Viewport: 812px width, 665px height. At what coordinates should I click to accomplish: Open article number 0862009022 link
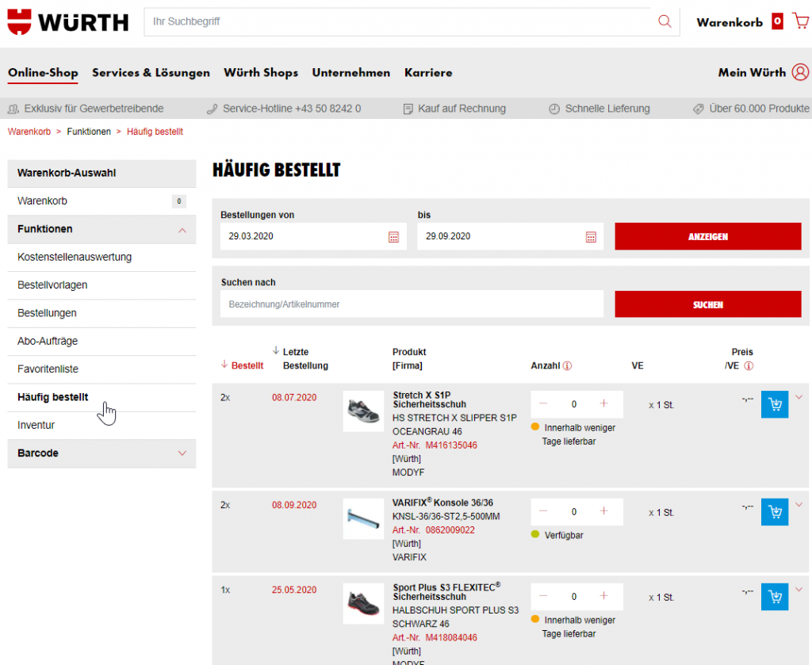450,530
